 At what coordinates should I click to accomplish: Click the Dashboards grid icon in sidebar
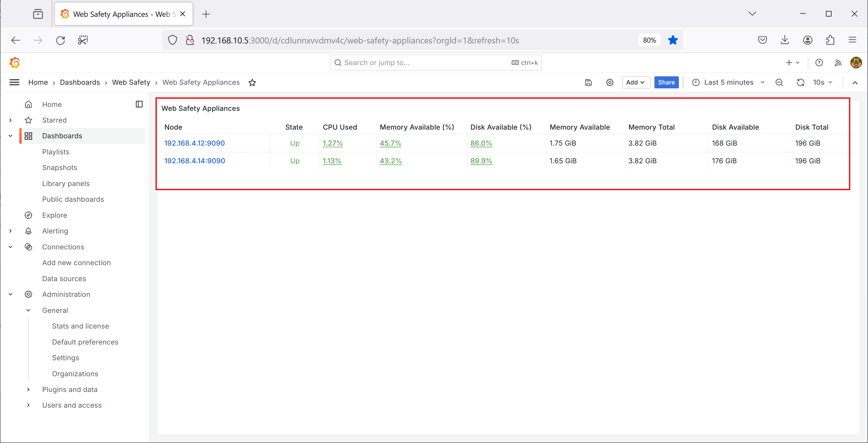pos(28,136)
